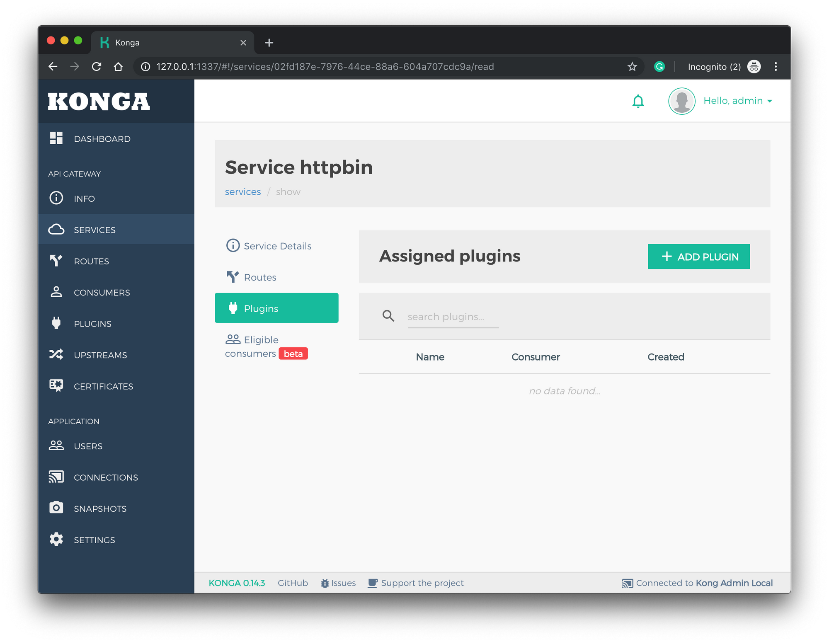Switch to the Routes tab for httpbin
Viewport: 829px width, 644px height.
tap(260, 277)
